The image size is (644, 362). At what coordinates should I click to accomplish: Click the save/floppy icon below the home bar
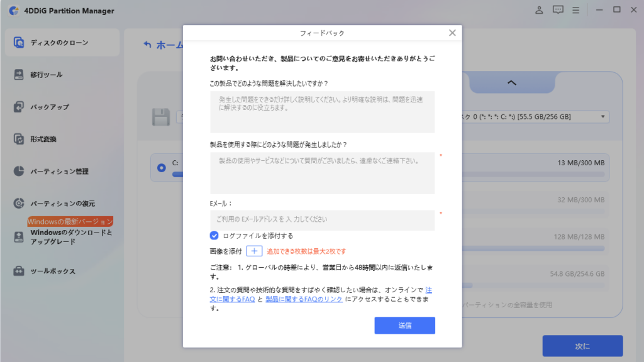pos(160,116)
